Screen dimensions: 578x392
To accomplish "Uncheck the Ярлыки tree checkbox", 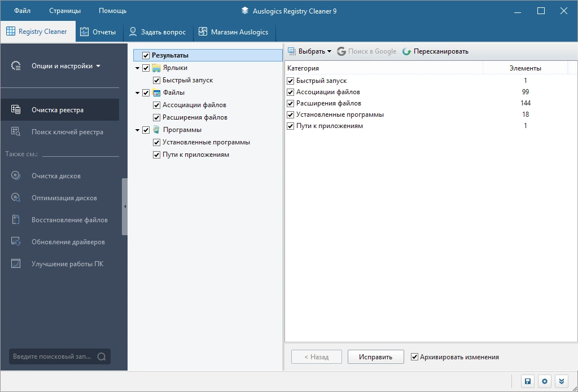I will pos(146,68).
